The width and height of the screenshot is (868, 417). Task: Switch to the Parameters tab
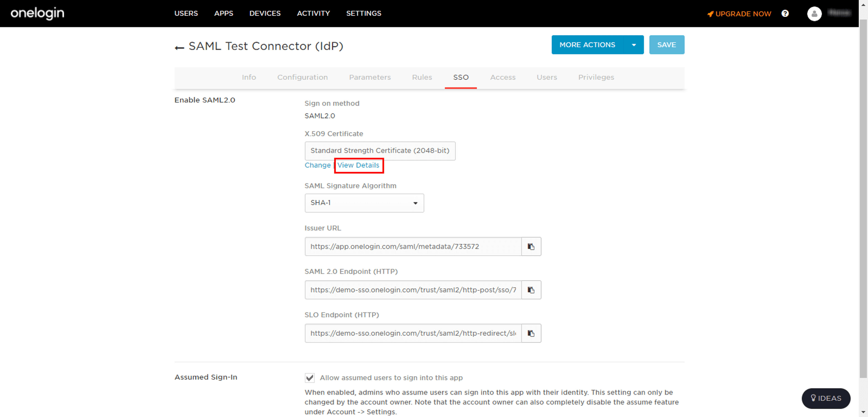[370, 78]
